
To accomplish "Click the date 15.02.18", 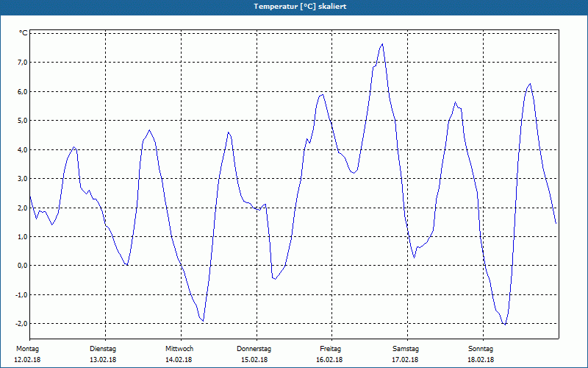I will click(x=254, y=360).
